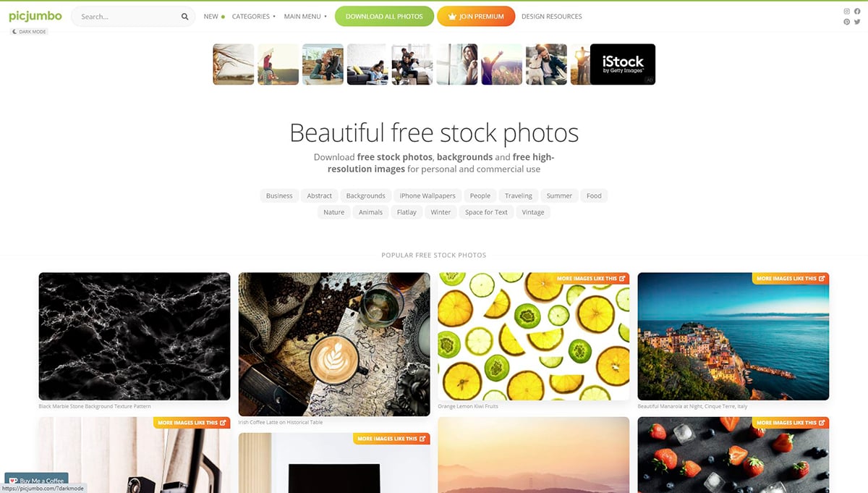Select the iPhone Wallpapers tag
This screenshot has height=493, width=868.
[427, 195]
